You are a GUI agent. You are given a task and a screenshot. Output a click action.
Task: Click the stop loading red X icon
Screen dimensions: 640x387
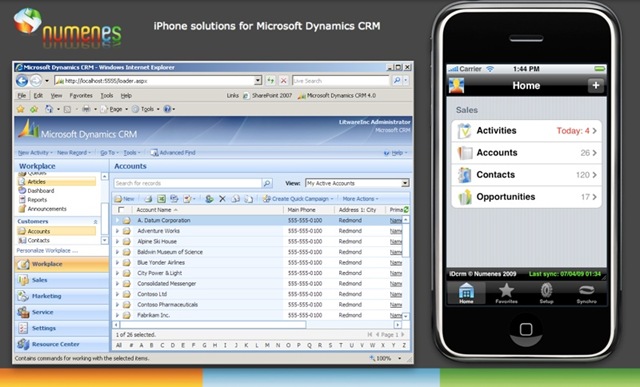(x=283, y=81)
